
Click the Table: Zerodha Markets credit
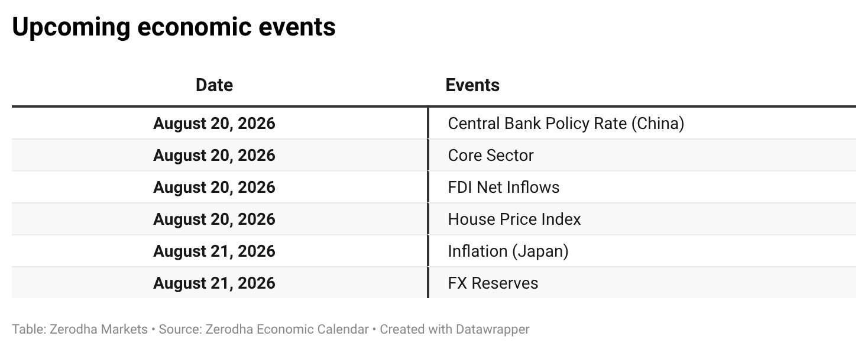80,329
